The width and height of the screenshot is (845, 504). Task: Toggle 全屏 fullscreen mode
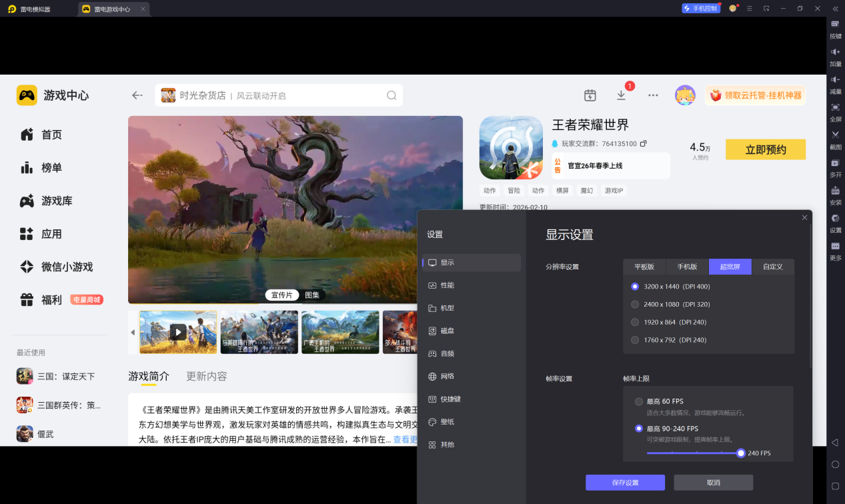tap(835, 111)
